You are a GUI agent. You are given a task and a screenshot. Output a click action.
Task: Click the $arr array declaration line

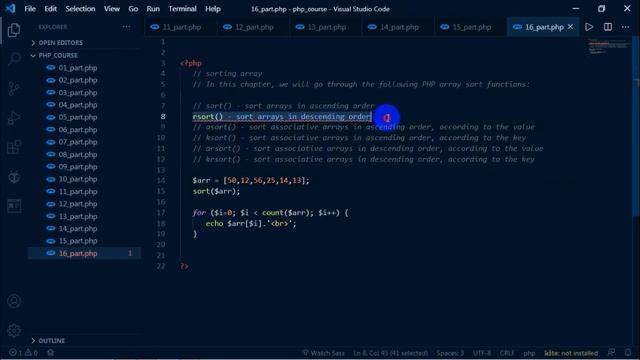251,180
